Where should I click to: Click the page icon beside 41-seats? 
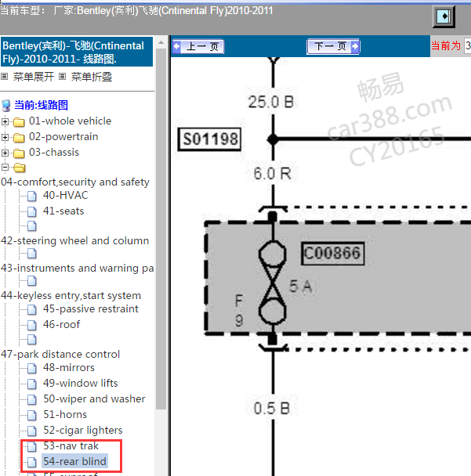click(x=32, y=211)
